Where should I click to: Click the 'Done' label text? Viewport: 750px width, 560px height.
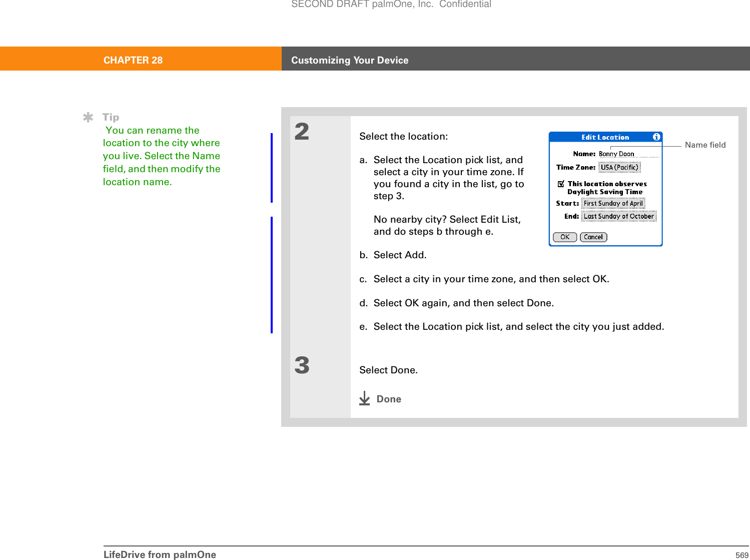click(x=389, y=399)
